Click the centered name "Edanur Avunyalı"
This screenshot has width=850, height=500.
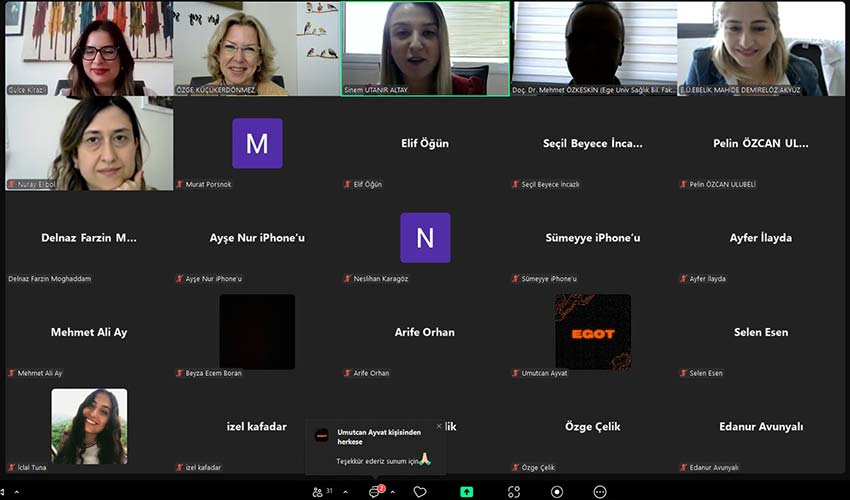[761, 426]
